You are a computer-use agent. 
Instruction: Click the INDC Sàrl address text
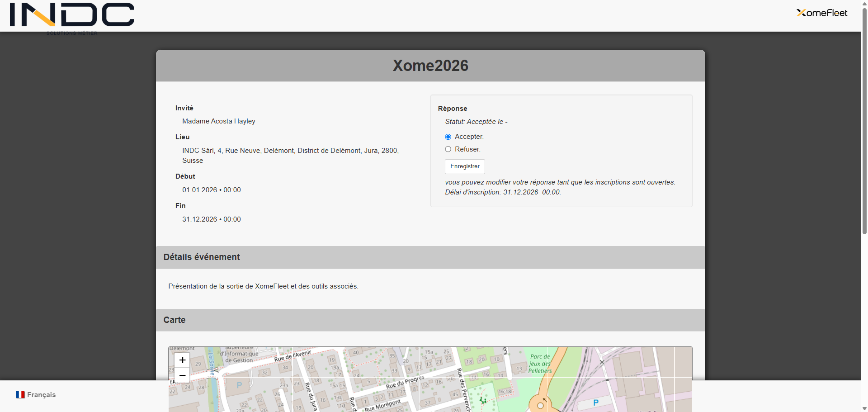click(291, 156)
